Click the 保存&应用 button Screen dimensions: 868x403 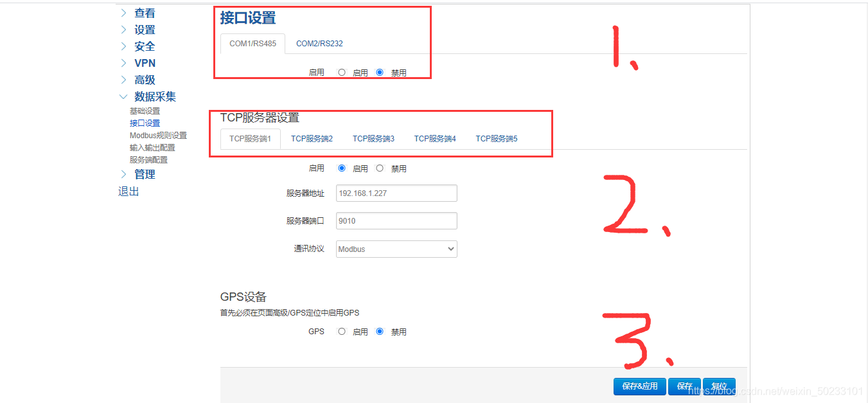tap(639, 386)
